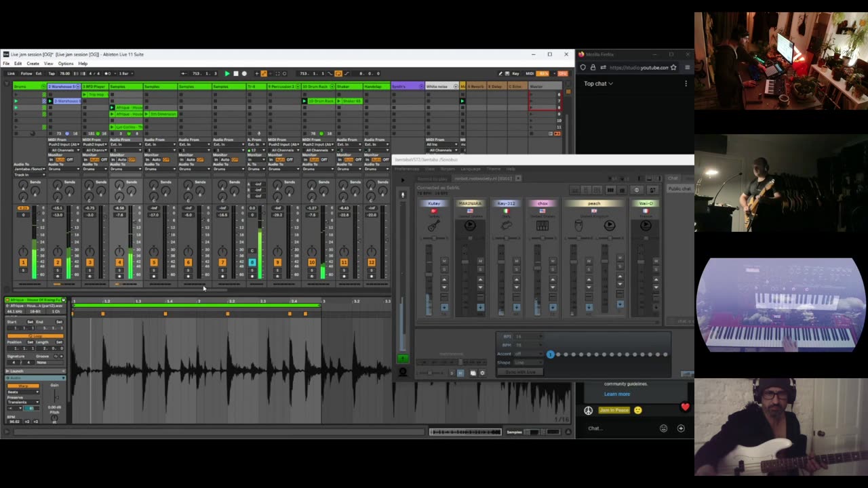Toggle the Key map mode switch
The image size is (868, 488).
tap(515, 73)
